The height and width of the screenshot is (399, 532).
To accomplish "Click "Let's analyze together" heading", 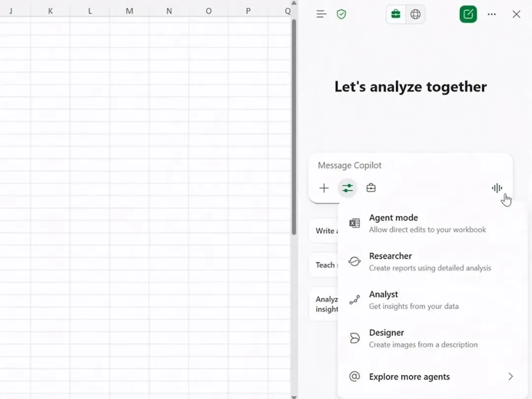I will tap(410, 87).
